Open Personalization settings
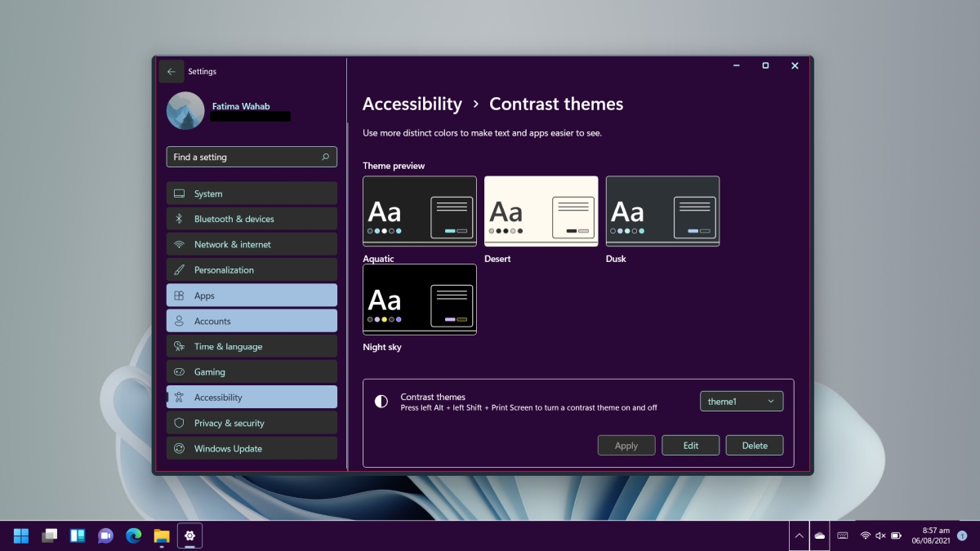The height and width of the screenshot is (551, 980). tap(252, 269)
